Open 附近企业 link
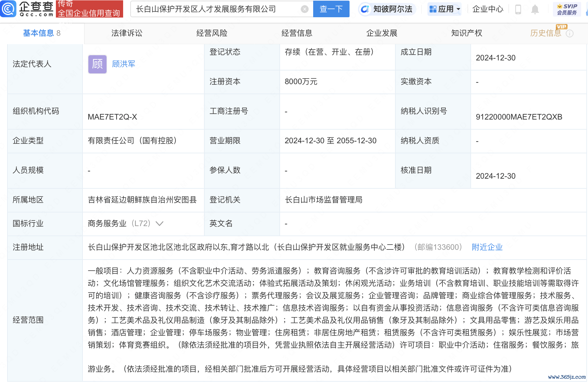This screenshot has width=588, height=382. (x=487, y=247)
